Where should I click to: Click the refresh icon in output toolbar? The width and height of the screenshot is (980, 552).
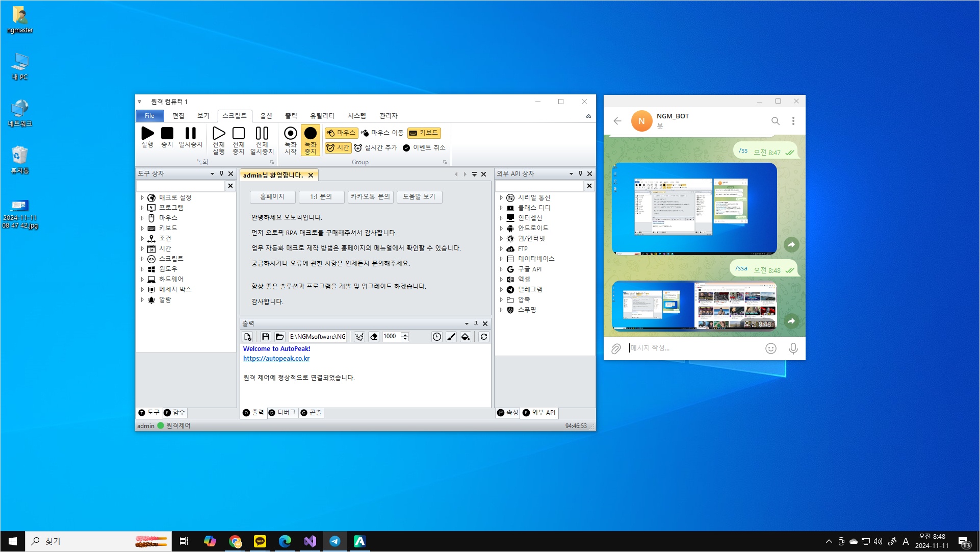[x=484, y=337]
